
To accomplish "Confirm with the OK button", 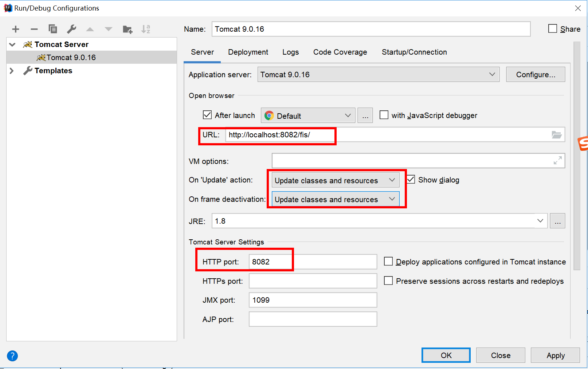I will pyautogui.click(x=446, y=355).
